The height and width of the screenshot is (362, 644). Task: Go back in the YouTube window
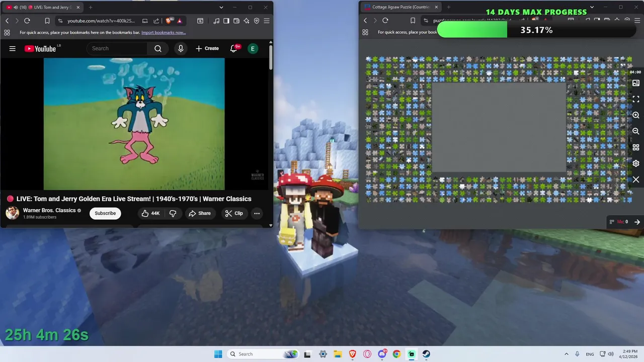point(7,21)
